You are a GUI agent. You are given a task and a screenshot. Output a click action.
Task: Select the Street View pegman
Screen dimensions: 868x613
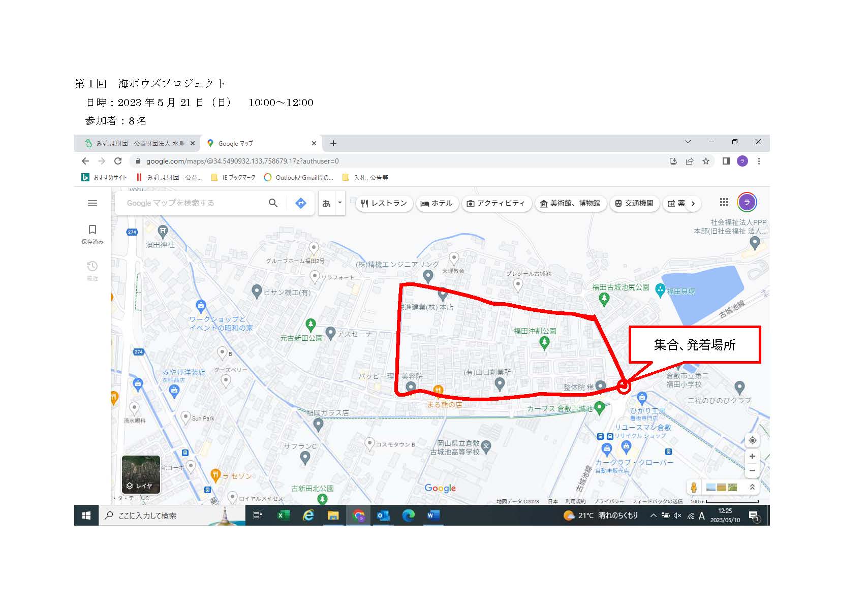pos(694,488)
